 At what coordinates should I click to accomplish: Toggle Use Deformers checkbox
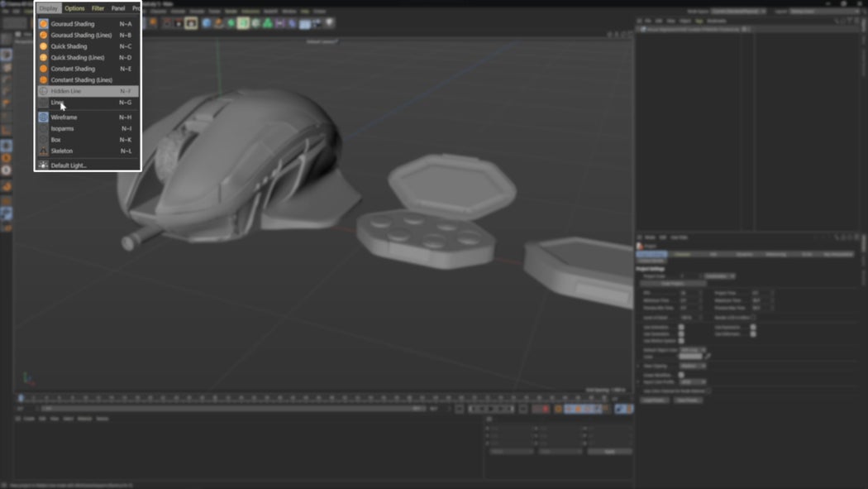(753, 334)
